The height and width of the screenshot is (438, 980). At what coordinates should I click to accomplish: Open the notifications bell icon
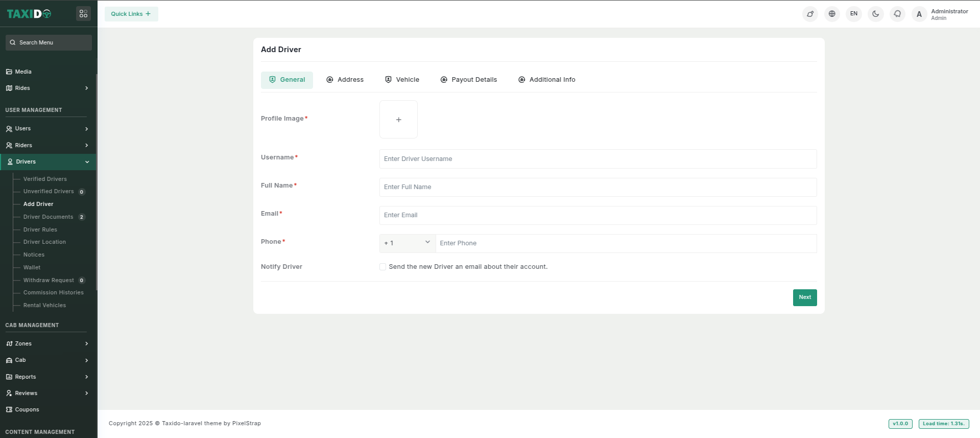tap(897, 14)
